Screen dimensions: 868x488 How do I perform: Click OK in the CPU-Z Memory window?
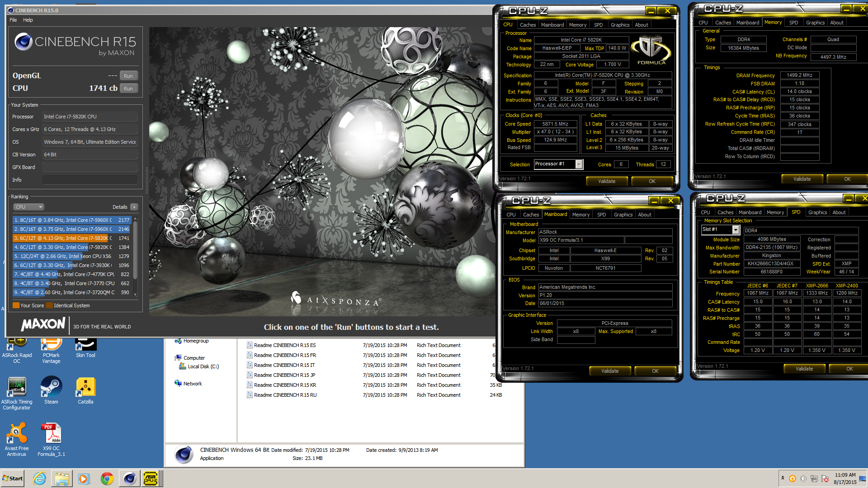pyautogui.click(x=847, y=179)
